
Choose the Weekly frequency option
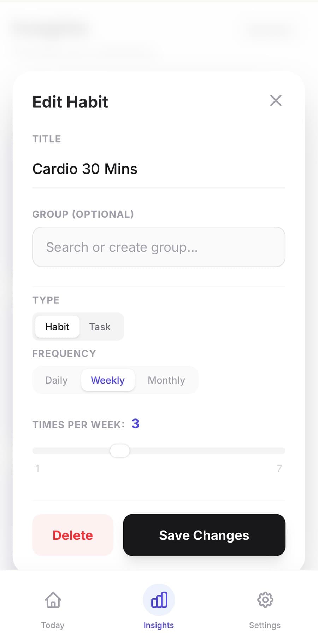tap(108, 380)
